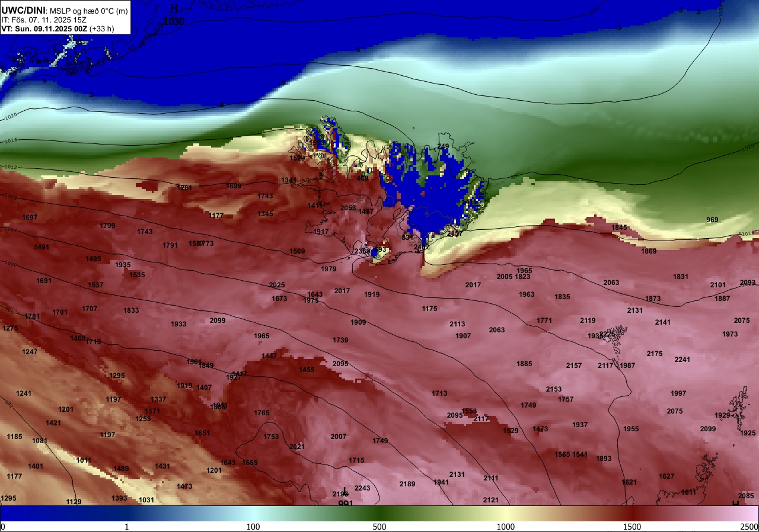The image size is (759, 532).
Task: Click the height value 249 over Iceland
Action: [x=443, y=146]
